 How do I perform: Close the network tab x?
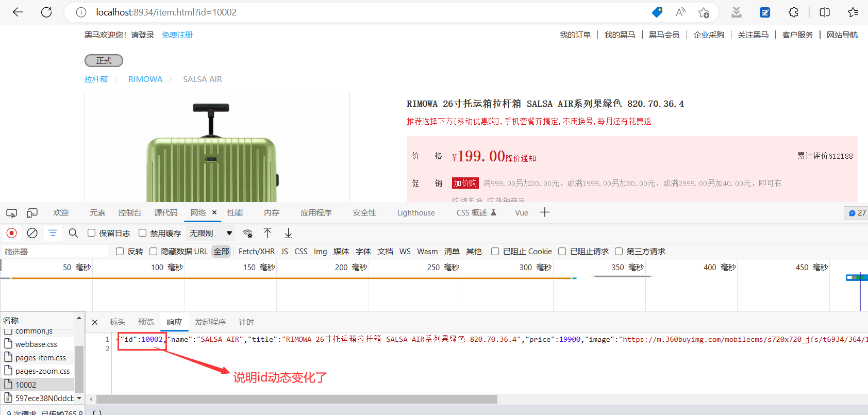coord(214,212)
